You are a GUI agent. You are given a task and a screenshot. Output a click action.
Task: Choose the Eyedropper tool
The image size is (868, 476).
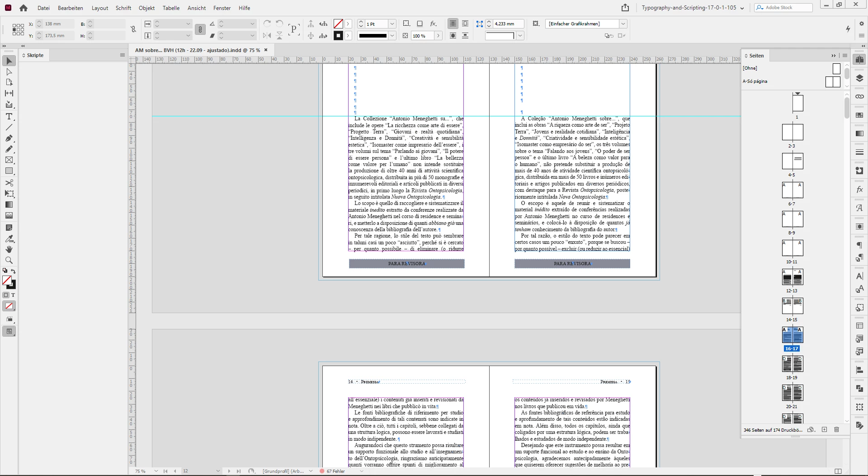coord(9,238)
